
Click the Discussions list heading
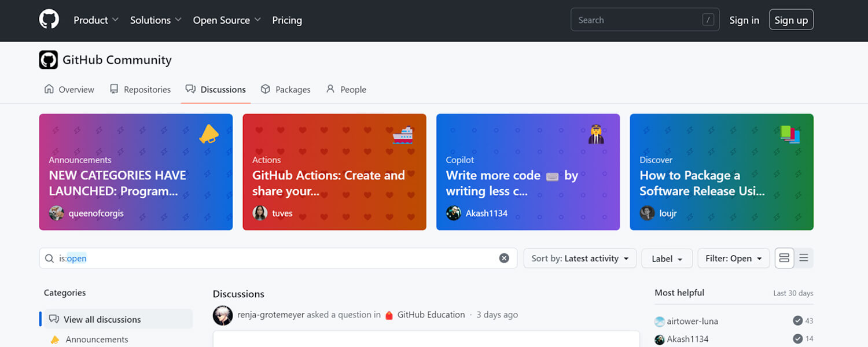[x=238, y=294]
